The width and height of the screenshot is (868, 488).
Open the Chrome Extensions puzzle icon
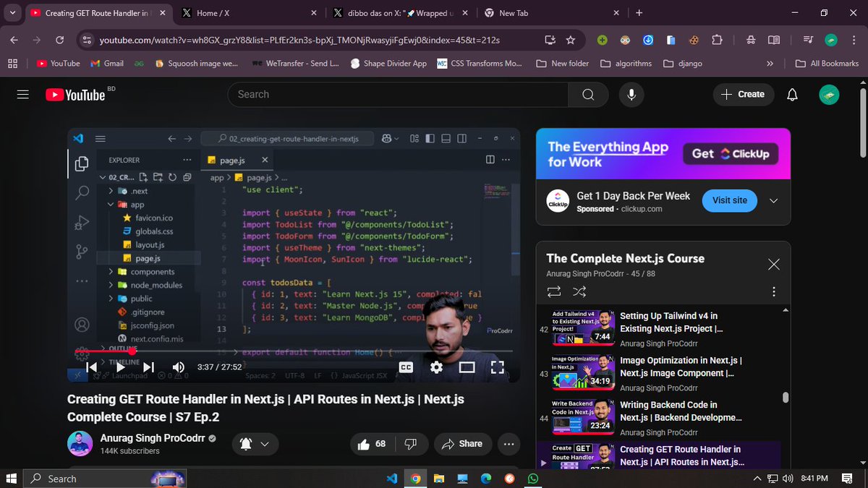pyautogui.click(x=717, y=40)
